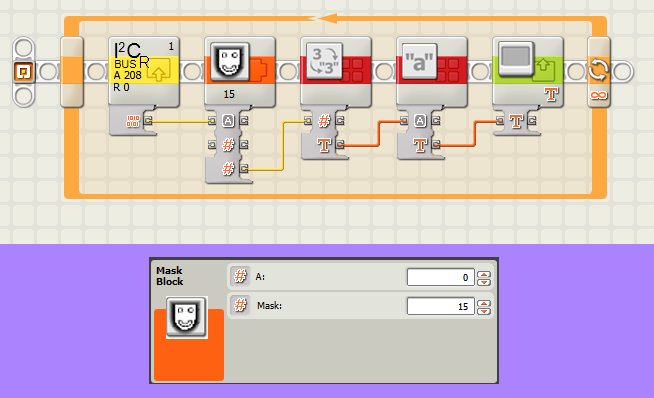Click the program start point icon
The height and width of the screenshot is (398, 654).
(x=23, y=72)
